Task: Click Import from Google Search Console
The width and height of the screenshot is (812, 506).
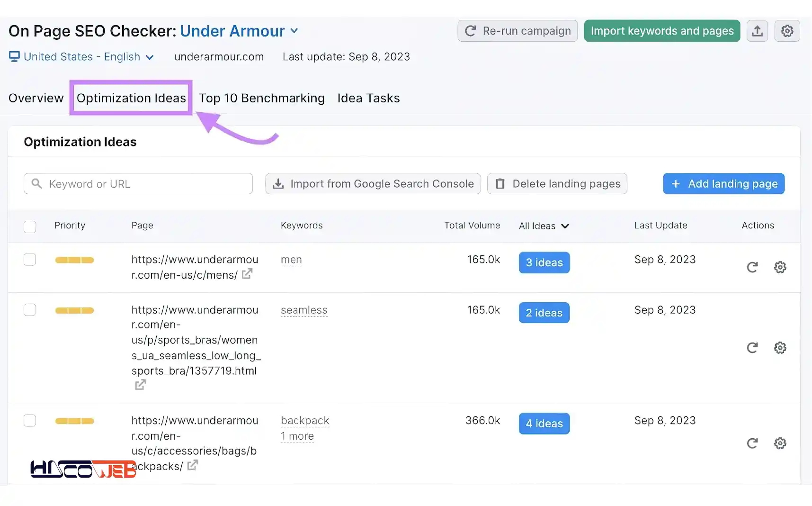Action: [x=373, y=184]
